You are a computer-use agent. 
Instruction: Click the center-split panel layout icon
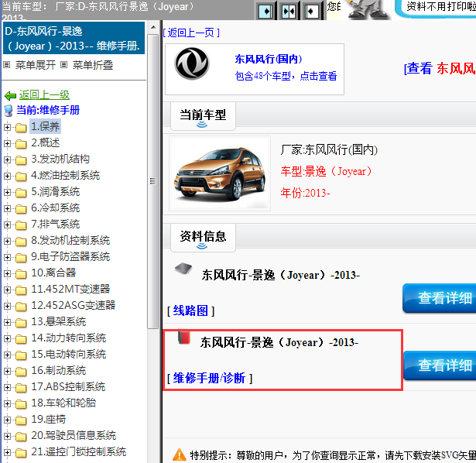289,12
